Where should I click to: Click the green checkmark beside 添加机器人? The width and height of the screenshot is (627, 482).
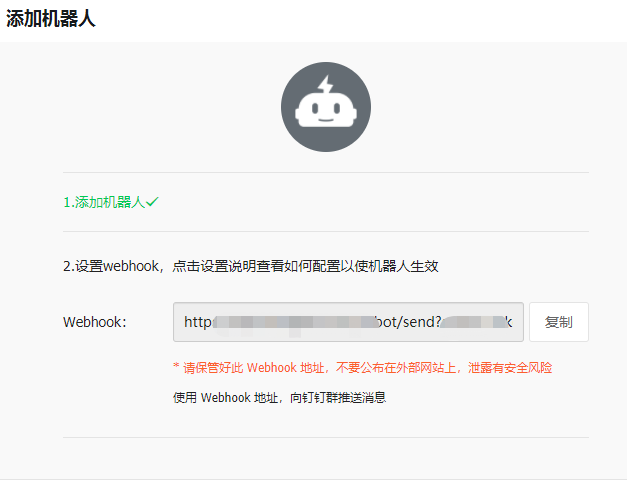coord(152,202)
